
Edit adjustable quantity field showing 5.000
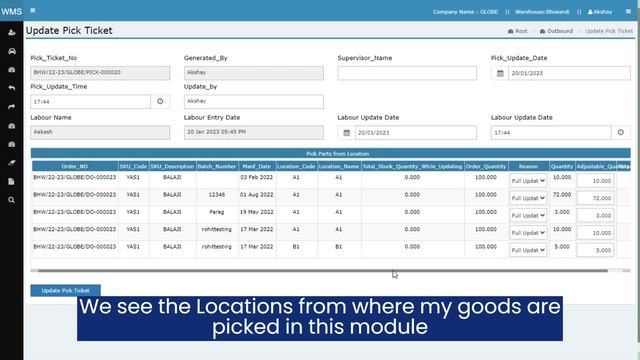(x=595, y=250)
